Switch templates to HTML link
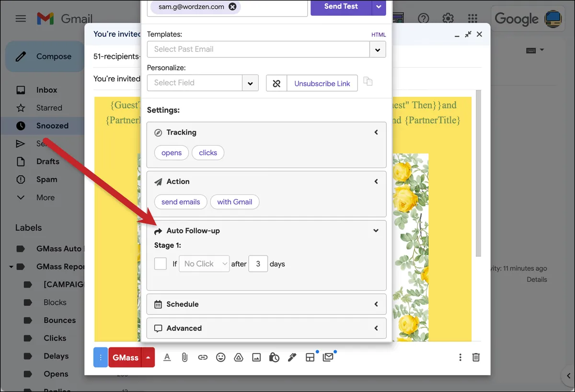Screen dimensions: 575x392 point(379,35)
